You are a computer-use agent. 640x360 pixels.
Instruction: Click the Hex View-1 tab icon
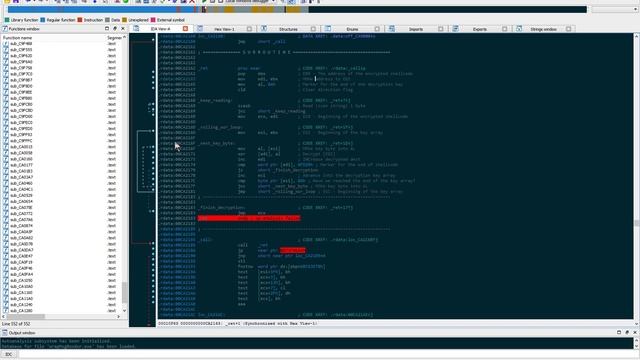200,29
